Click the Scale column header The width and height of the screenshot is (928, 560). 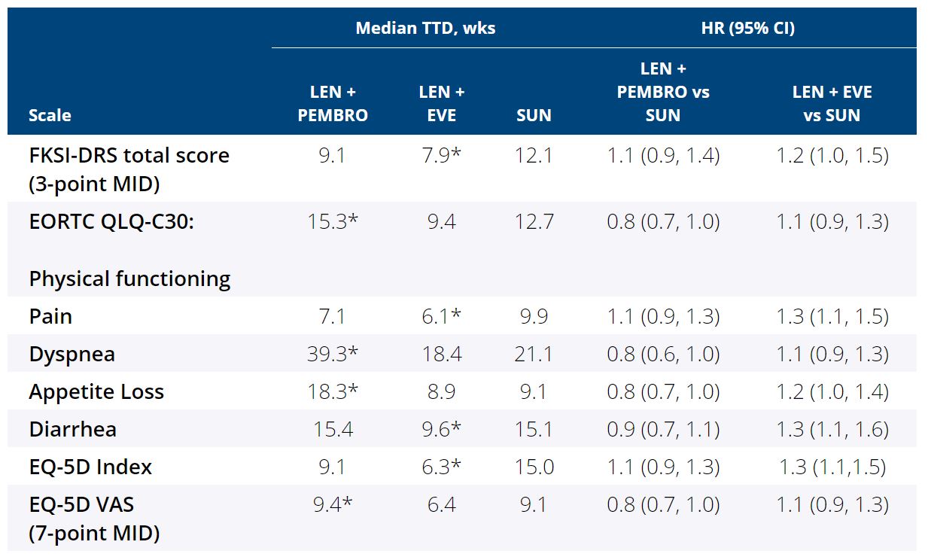[50, 115]
